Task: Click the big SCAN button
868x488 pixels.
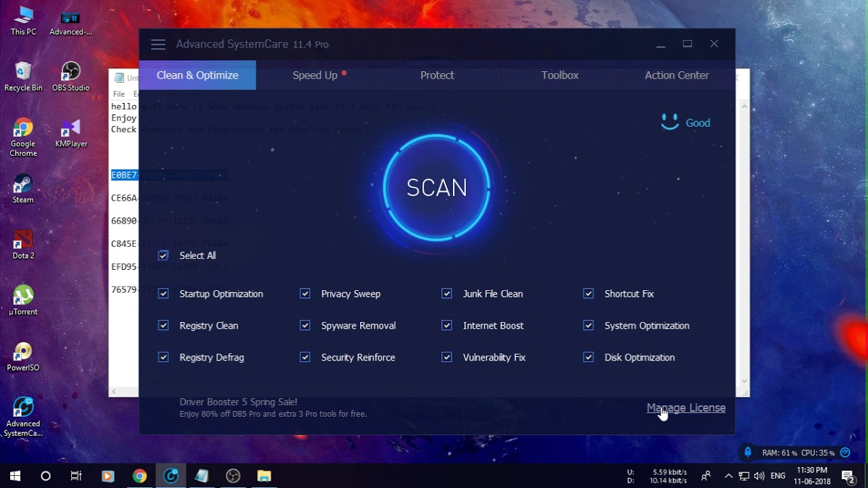Action: pyautogui.click(x=437, y=188)
